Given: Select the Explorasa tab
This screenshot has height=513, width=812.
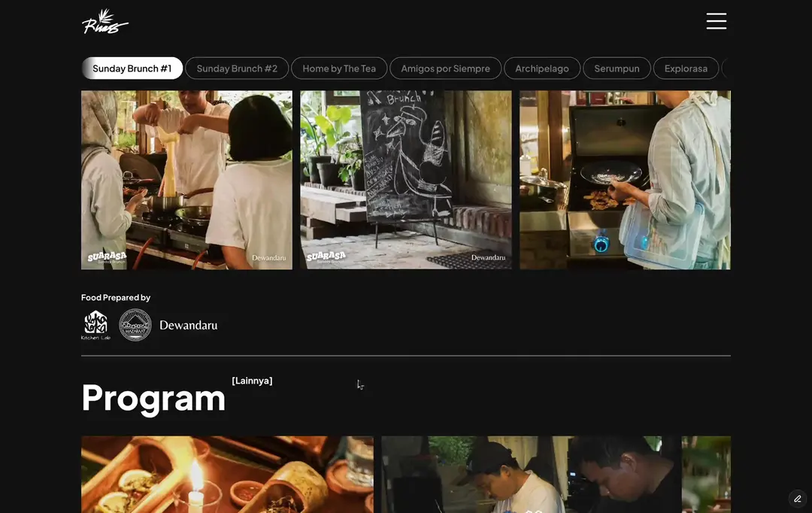Looking at the screenshot, I should coord(686,68).
